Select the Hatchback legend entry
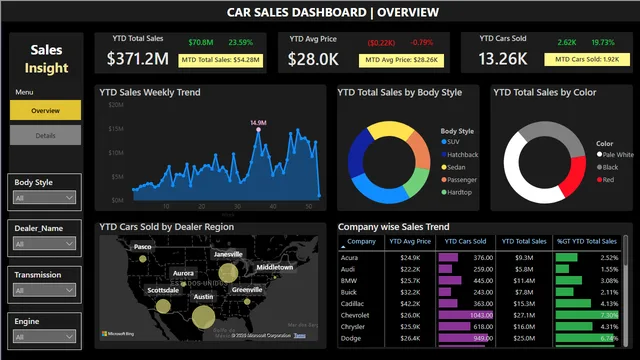This screenshot has width=640, height=360. click(x=460, y=155)
